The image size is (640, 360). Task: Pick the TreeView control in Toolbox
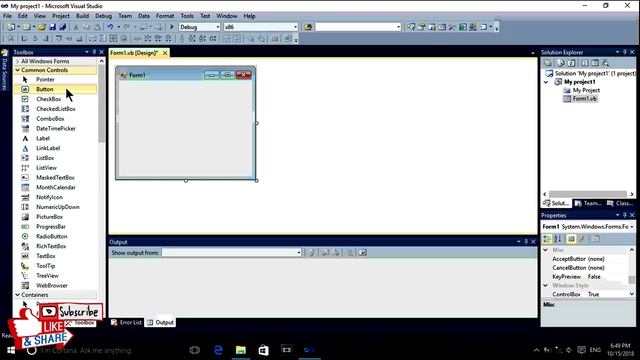click(x=56, y=275)
